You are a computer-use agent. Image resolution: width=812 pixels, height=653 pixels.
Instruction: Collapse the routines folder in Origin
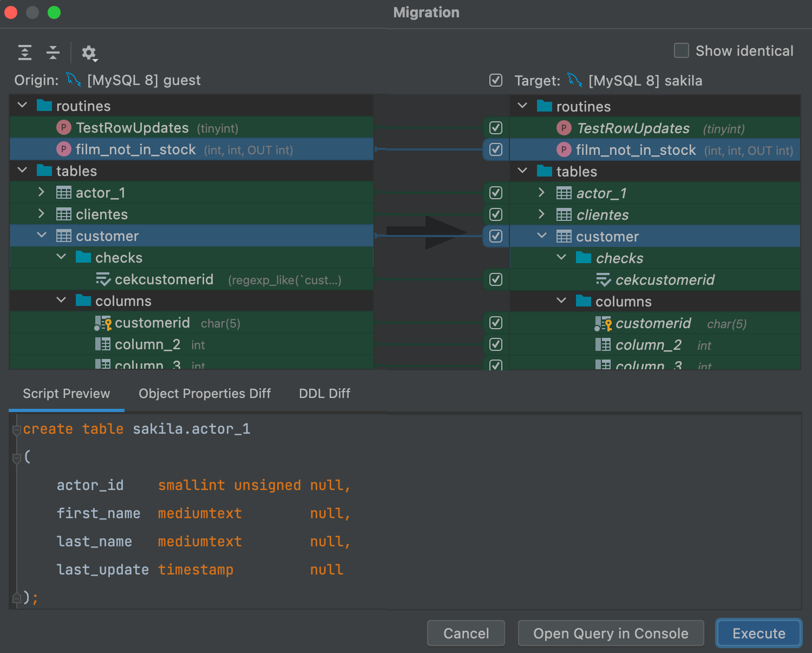tap(22, 105)
